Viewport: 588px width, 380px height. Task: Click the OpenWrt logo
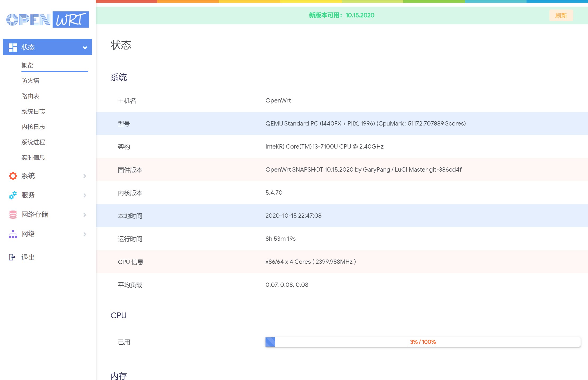click(x=48, y=19)
